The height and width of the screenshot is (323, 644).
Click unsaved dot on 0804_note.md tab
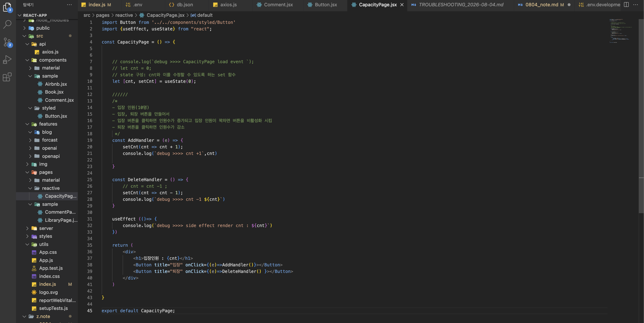[569, 5]
